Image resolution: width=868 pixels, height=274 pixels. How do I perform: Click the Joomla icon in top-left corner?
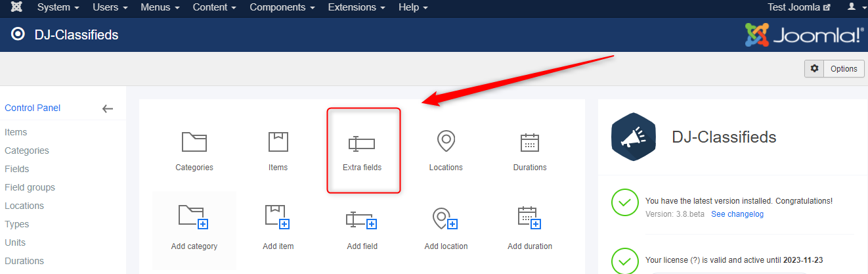[x=17, y=7]
